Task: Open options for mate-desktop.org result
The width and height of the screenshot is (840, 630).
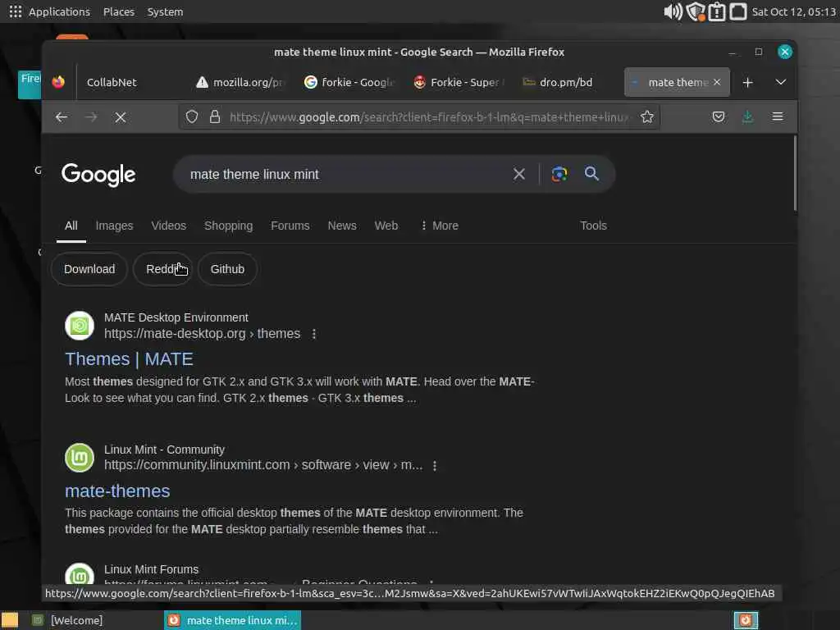Action: (314, 334)
